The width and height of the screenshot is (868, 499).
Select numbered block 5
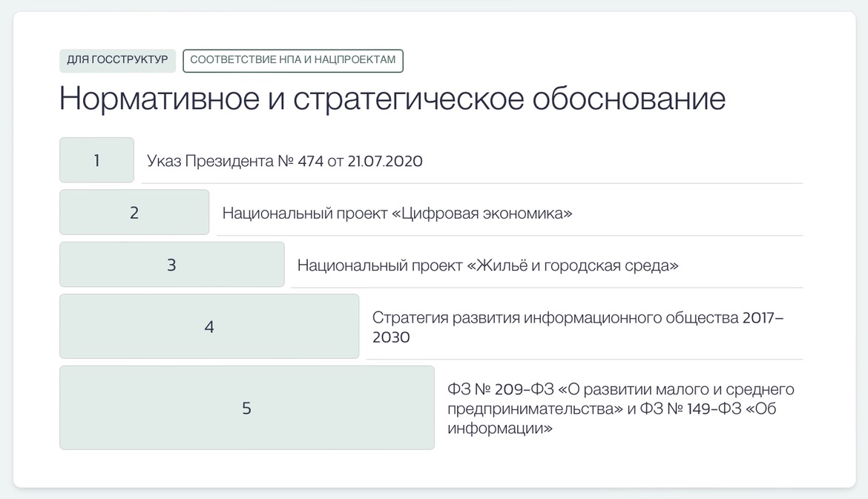pos(247,408)
